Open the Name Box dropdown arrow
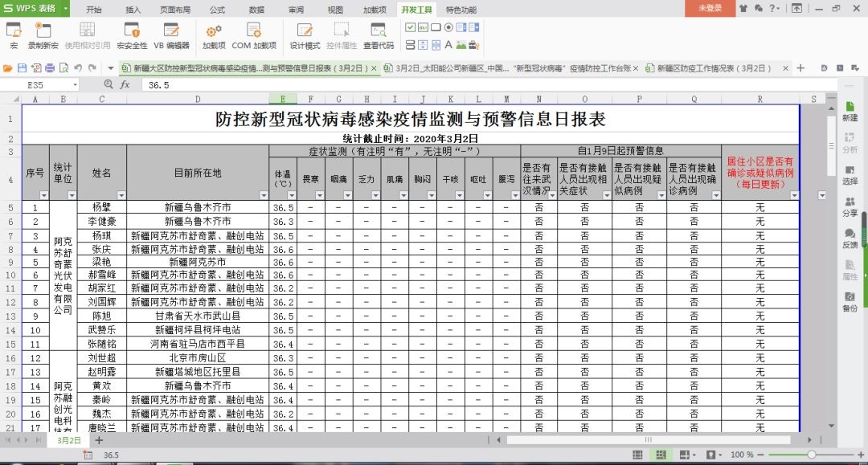Screen dimensions: 868x465 (76, 85)
